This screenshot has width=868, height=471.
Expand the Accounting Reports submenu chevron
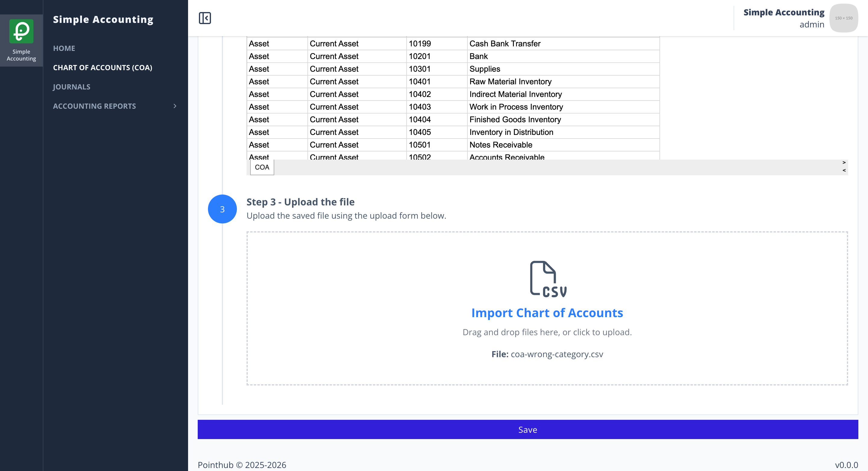point(175,106)
